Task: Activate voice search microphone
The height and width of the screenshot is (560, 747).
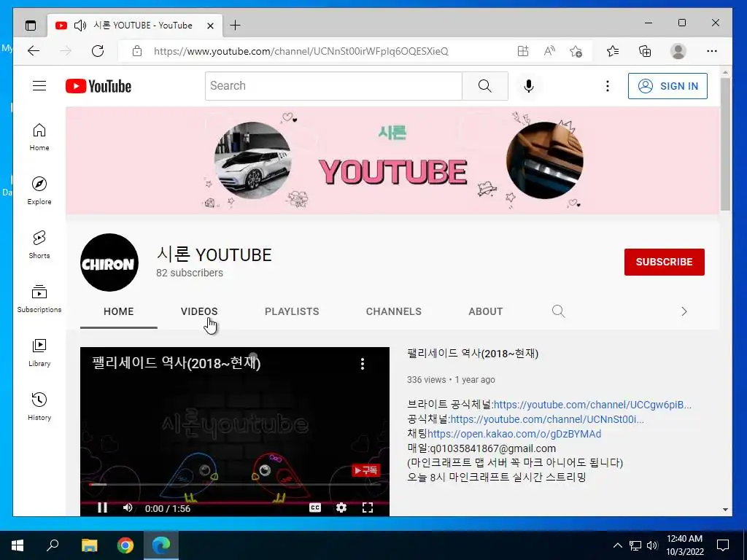Action: point(528,86)
